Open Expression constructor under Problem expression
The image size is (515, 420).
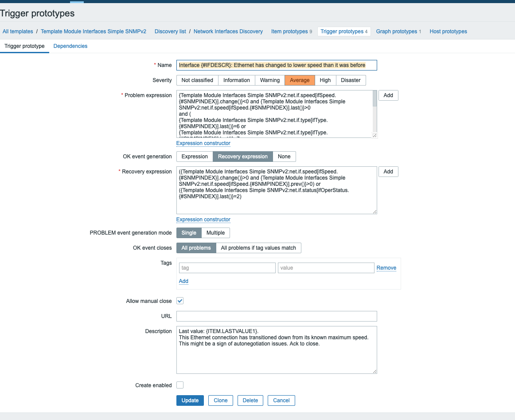coord(203,143)
